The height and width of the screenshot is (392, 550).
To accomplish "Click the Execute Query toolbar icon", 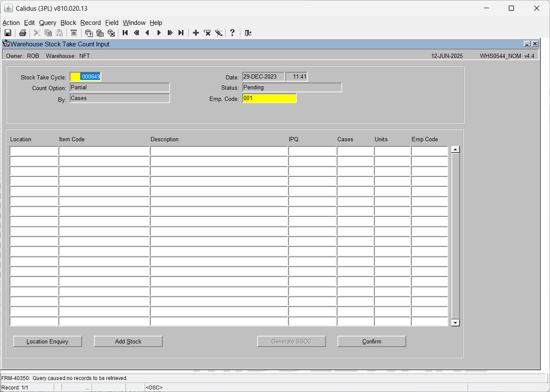I will [x=100, y=33].
